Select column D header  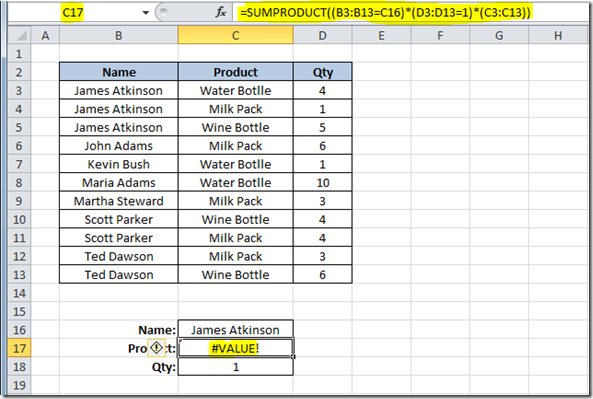(x=323, y=36)
